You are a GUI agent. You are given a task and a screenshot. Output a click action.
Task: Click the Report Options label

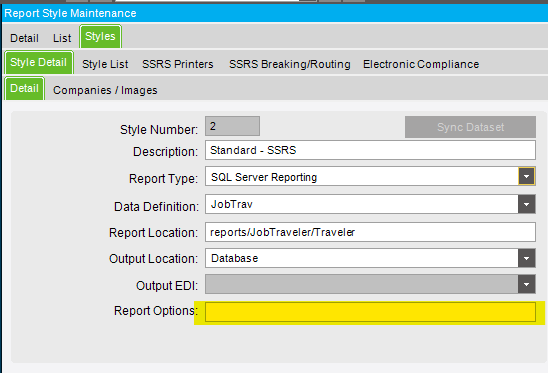[x=156, y=311]
